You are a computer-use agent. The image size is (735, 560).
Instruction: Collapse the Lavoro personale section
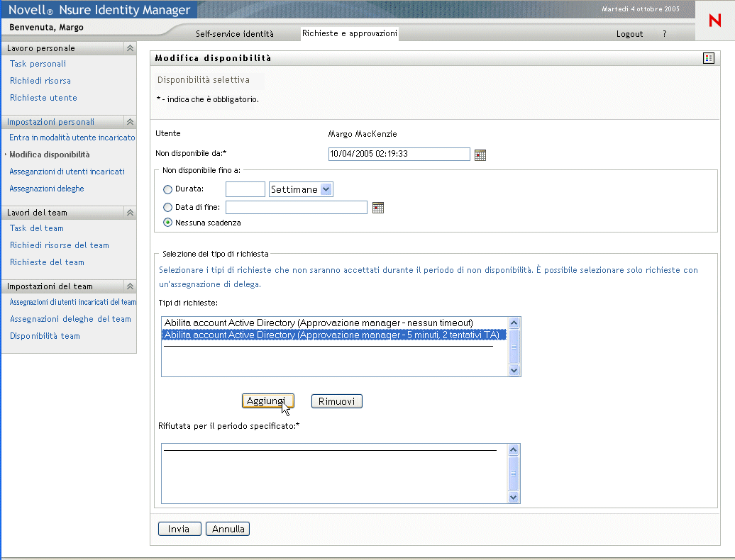[130, 48]
